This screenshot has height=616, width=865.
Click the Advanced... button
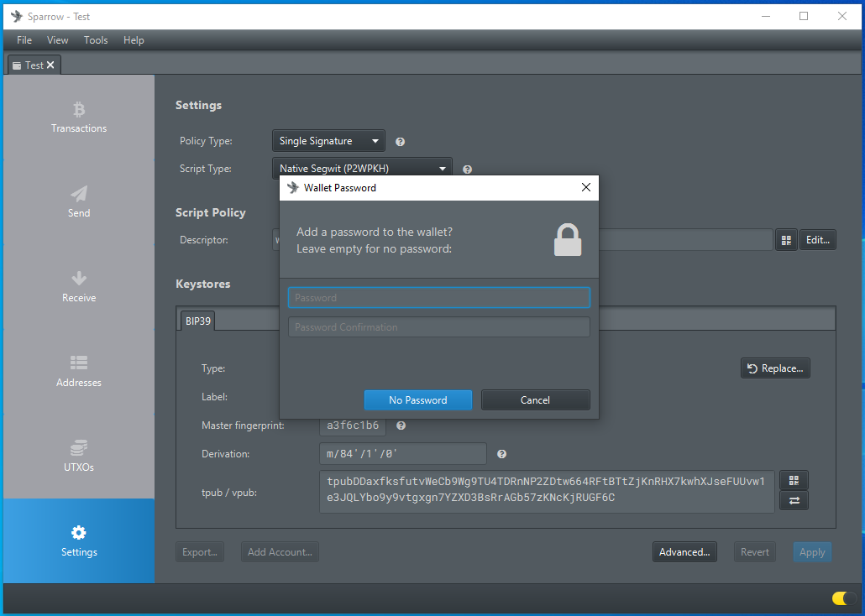(x=684, y=552)
